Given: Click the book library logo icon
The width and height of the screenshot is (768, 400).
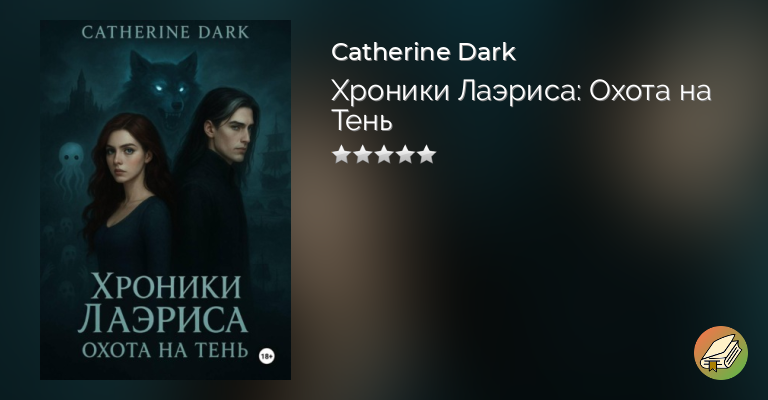Looking at the screenshot, I should 720,353.
